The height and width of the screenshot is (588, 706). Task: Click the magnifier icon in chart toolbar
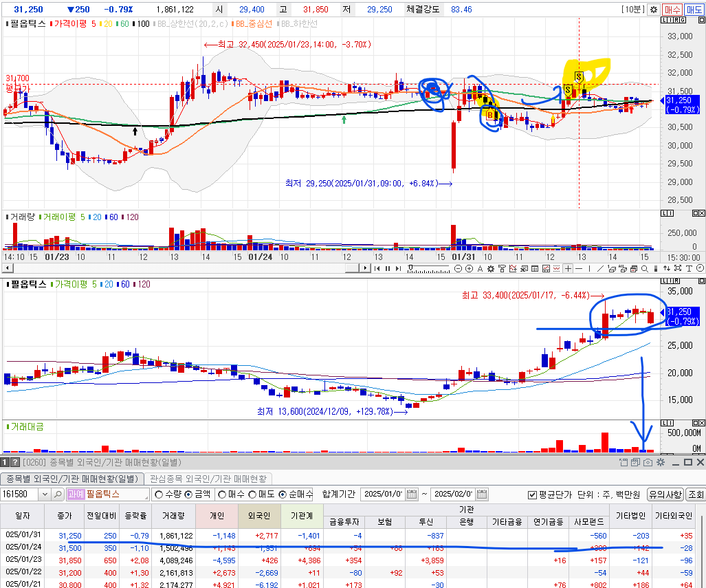point(645,268)
